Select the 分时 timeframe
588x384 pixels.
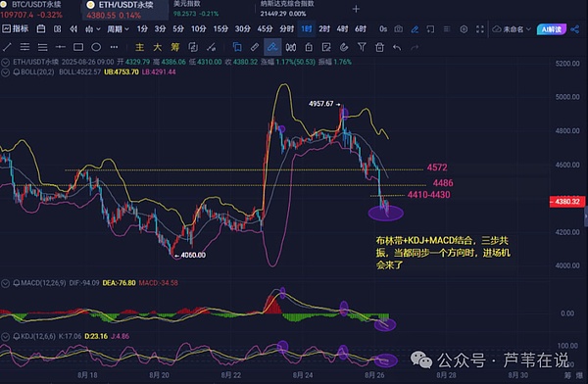(x=287, y=28)
